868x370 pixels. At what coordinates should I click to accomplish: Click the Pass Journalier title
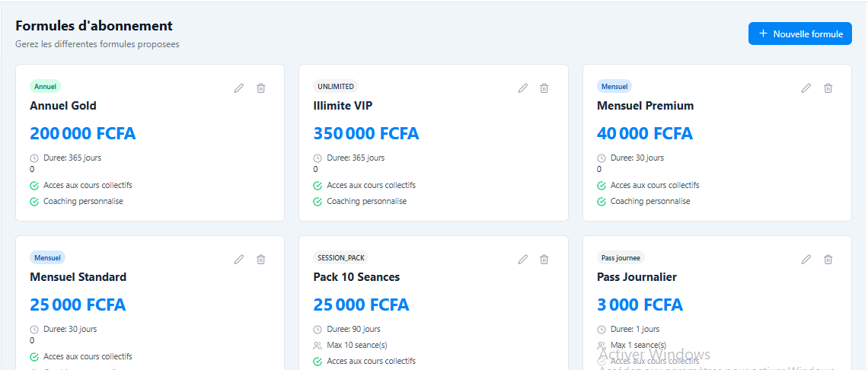(637, 277)
